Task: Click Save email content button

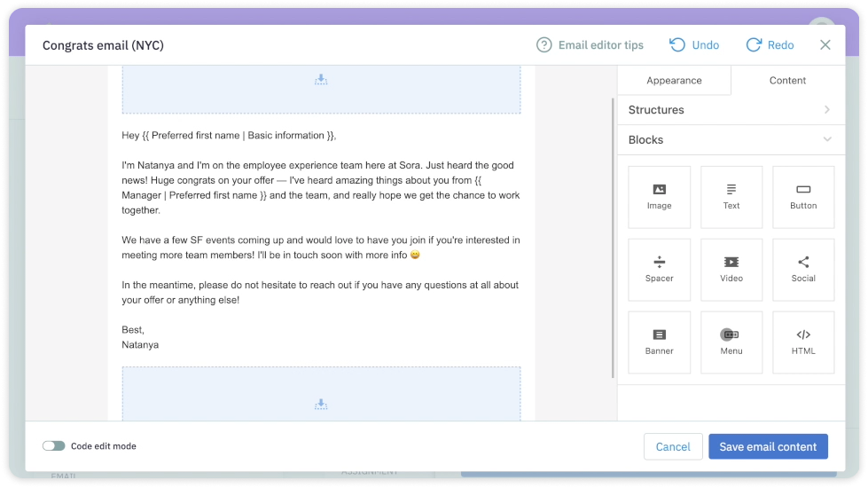Action: pos(768,446)
